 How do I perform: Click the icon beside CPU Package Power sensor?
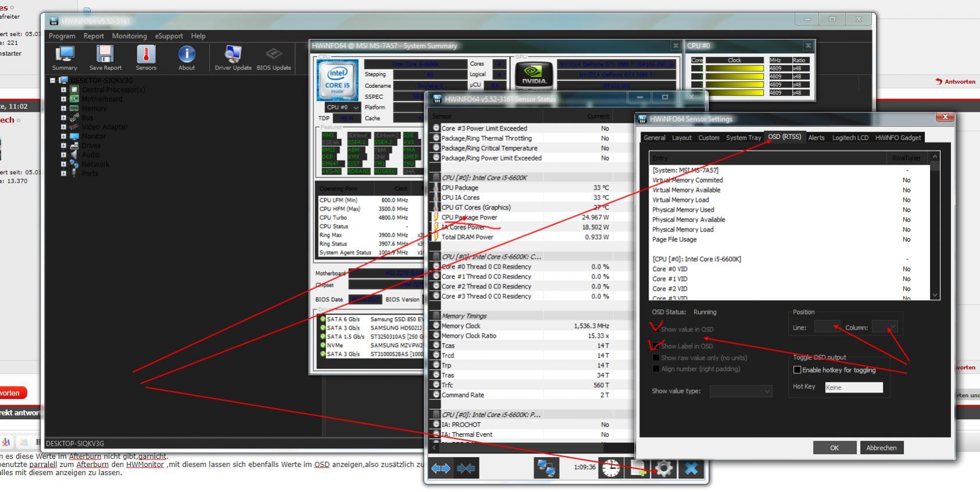(437, 218)
